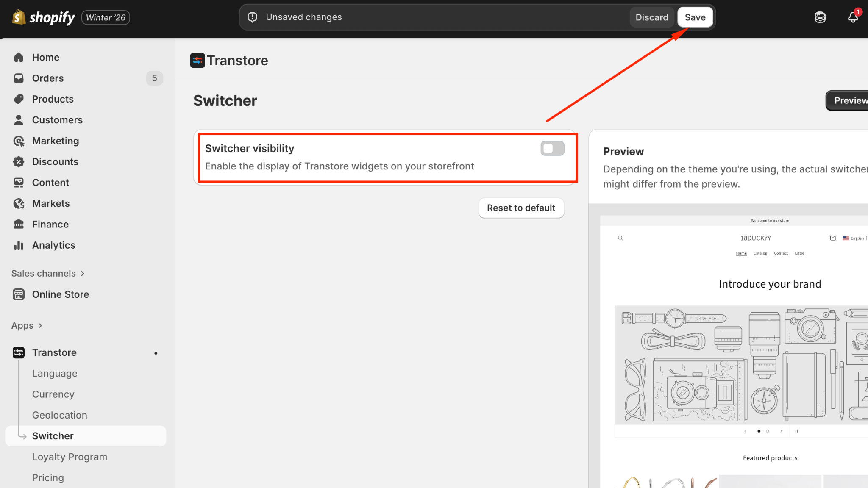Select Loyalty Program in Transtore menu
This screenshot has width=868, height=488.
point(70,457)
